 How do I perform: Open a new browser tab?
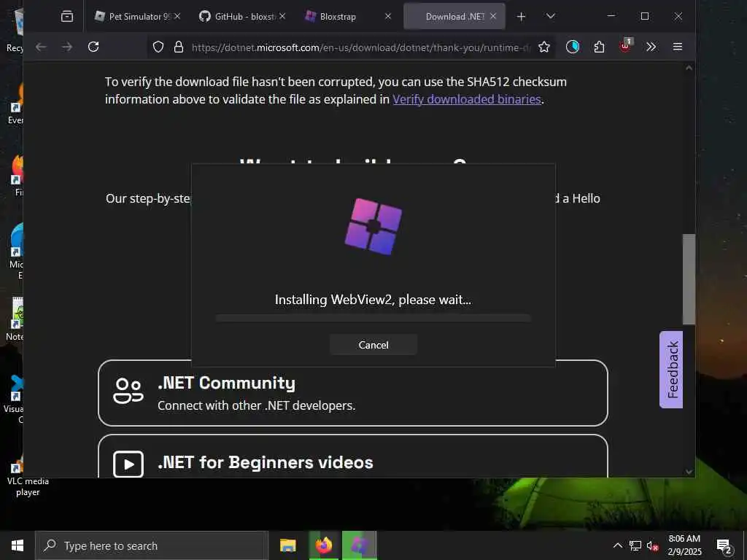click(521, 17)
